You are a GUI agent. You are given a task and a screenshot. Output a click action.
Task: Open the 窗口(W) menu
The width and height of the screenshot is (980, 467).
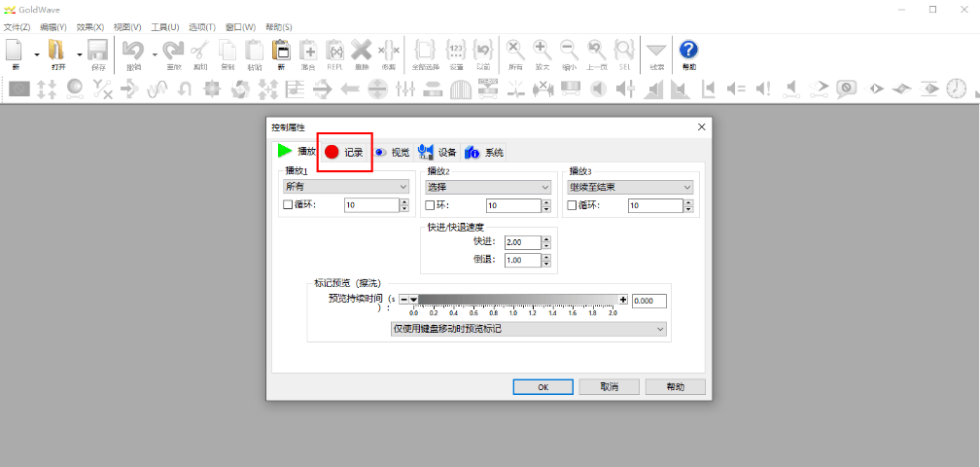[x=241, y=27]
